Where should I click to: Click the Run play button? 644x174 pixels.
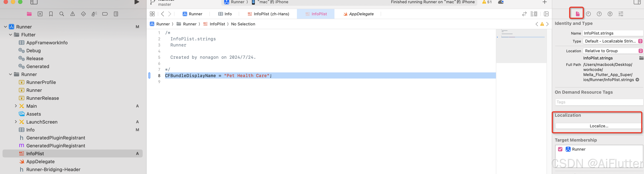click(137, 2)
